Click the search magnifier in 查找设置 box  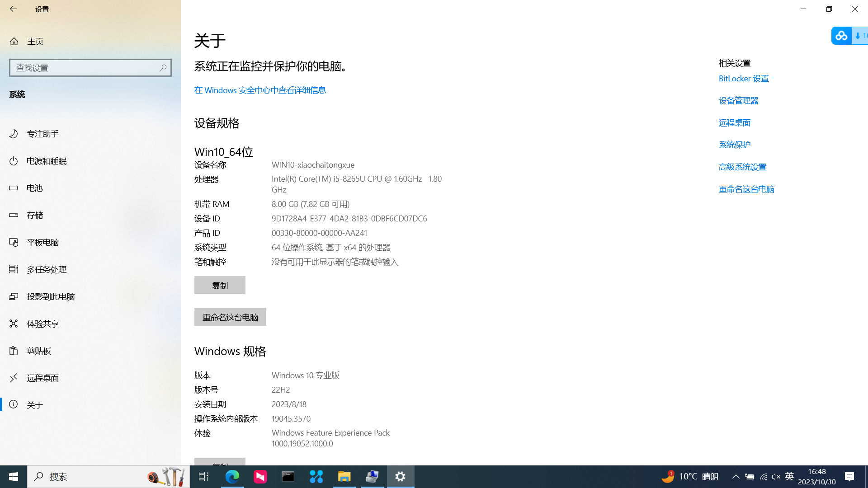163,68
